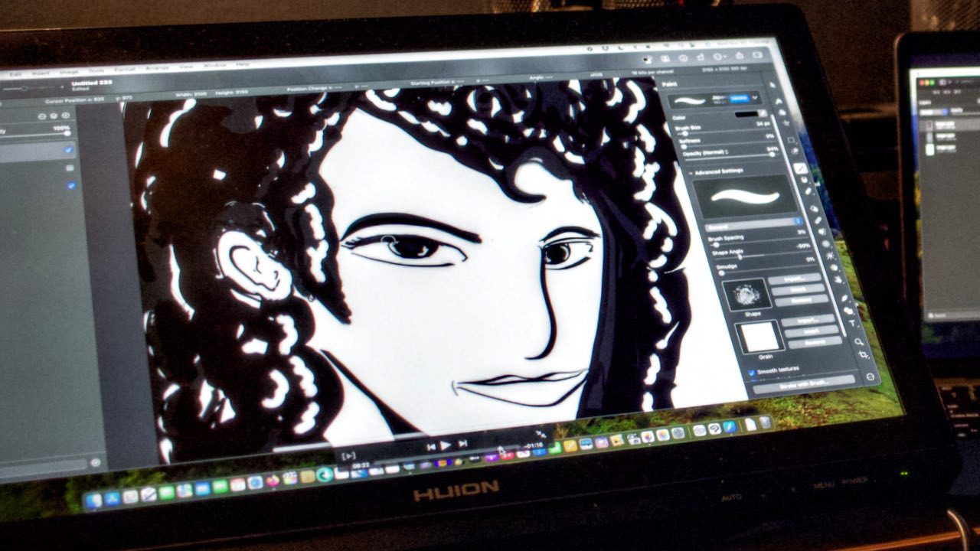This screenshot has height=551, width=980.
Task: Disable the Smooth textures checkbox
Action: click(752, 373)
